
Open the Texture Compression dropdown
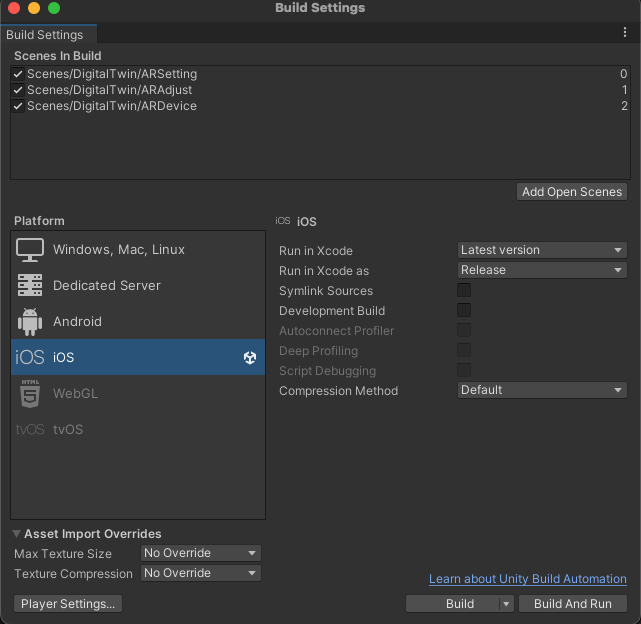pos(201,573)
